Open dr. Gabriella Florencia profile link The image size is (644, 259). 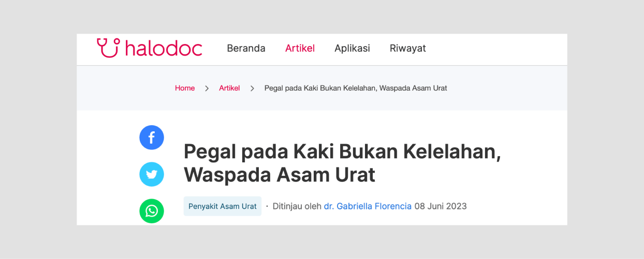[x=368, y=206]
